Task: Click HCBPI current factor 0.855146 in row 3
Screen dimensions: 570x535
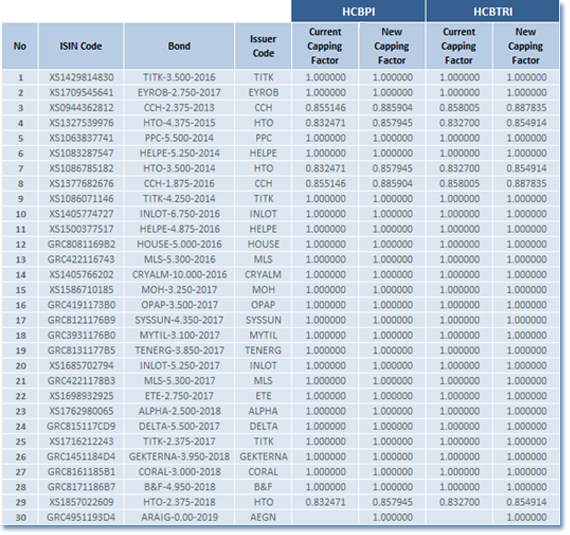Action: [x=325, y=108]
